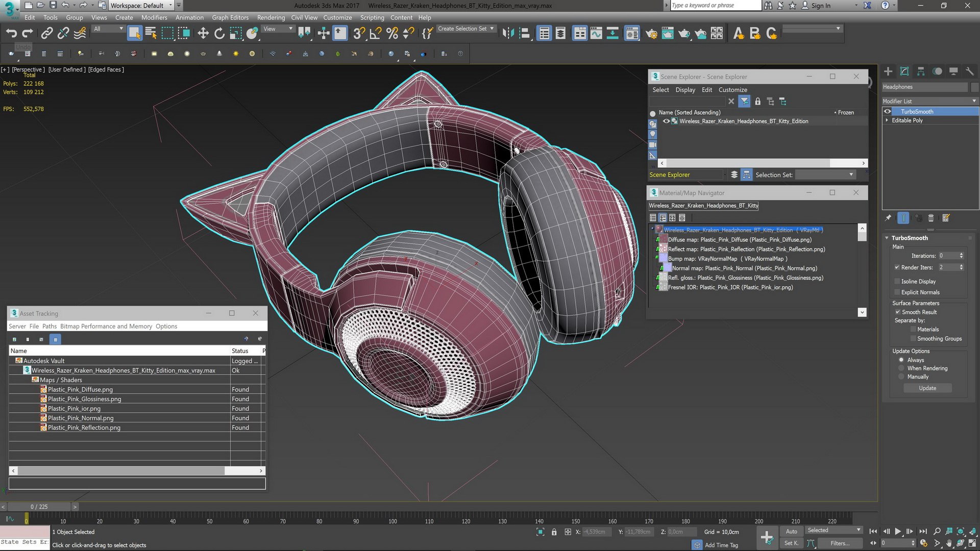The width and height of the screenshot is (980, 551).
Task: Select the Select and Rotate tool
Action: point(219,34)
